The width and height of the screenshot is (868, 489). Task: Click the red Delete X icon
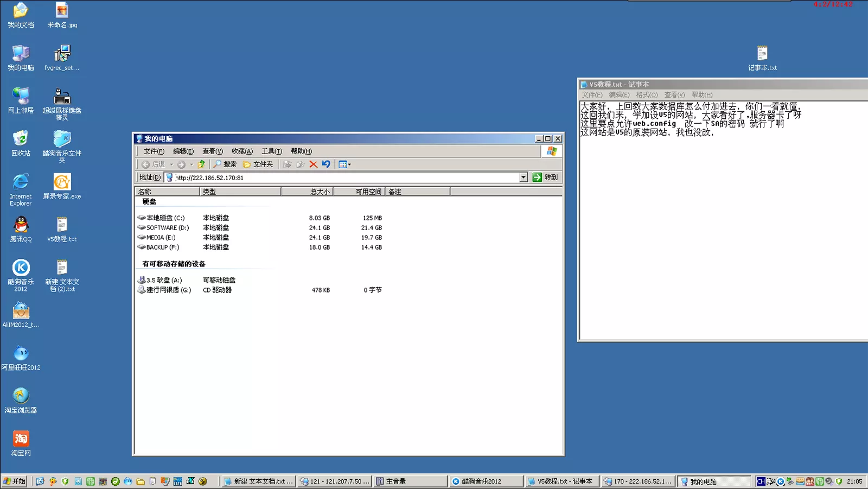click(313, 164)
